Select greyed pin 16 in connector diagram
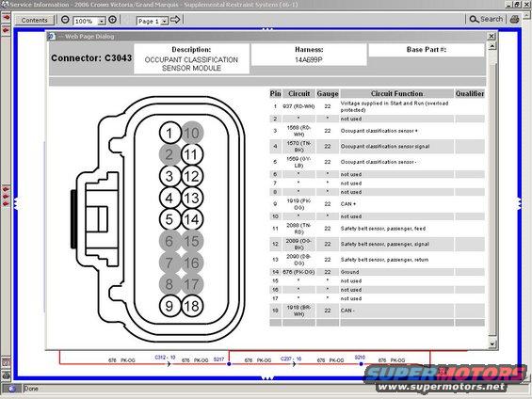 pos(192,263)
